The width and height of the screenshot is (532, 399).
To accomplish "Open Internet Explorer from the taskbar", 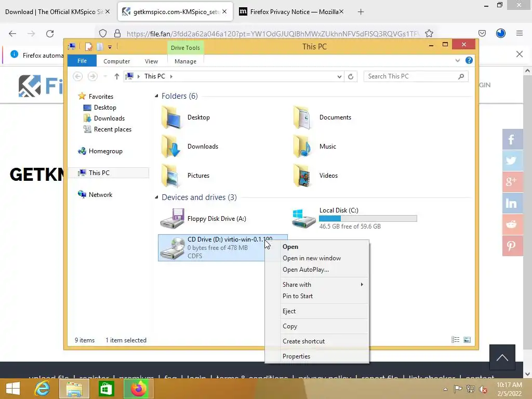I will pos(43,389).
